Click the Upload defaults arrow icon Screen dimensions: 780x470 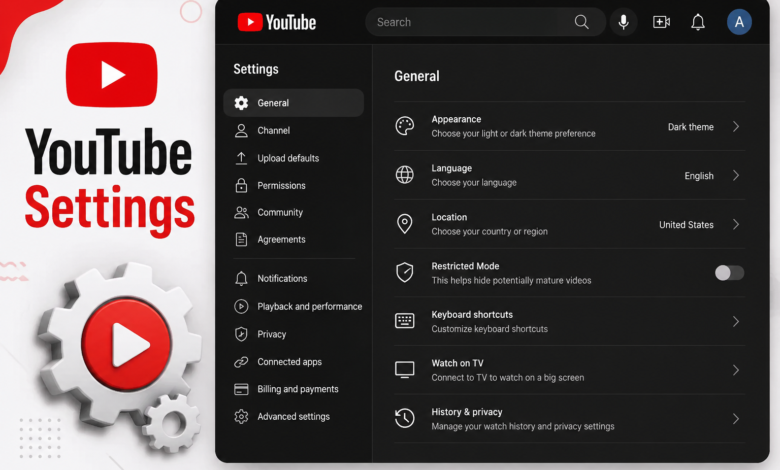(x=241, y=158)
